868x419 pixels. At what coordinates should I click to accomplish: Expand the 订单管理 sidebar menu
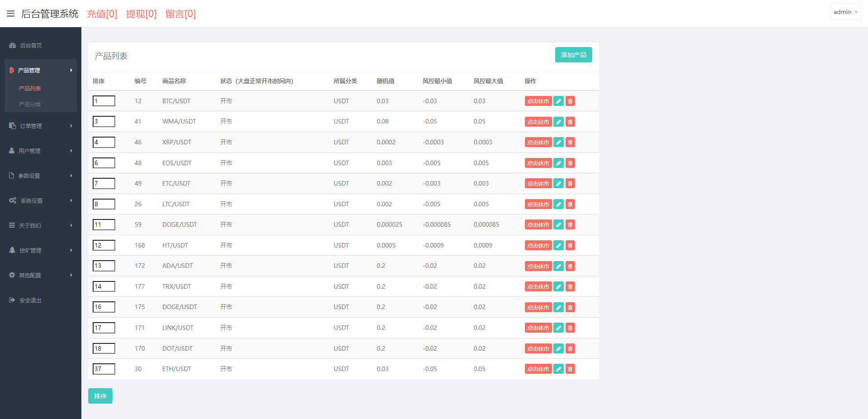tap(40, 126)
